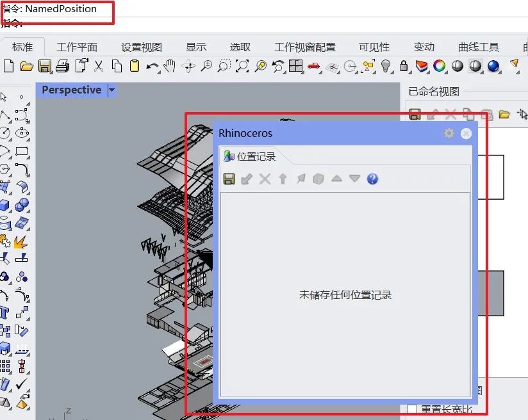The image size is (528, 420).
Task: Click the Zoom dynamic magnifier icon
Action: [206, 66]
